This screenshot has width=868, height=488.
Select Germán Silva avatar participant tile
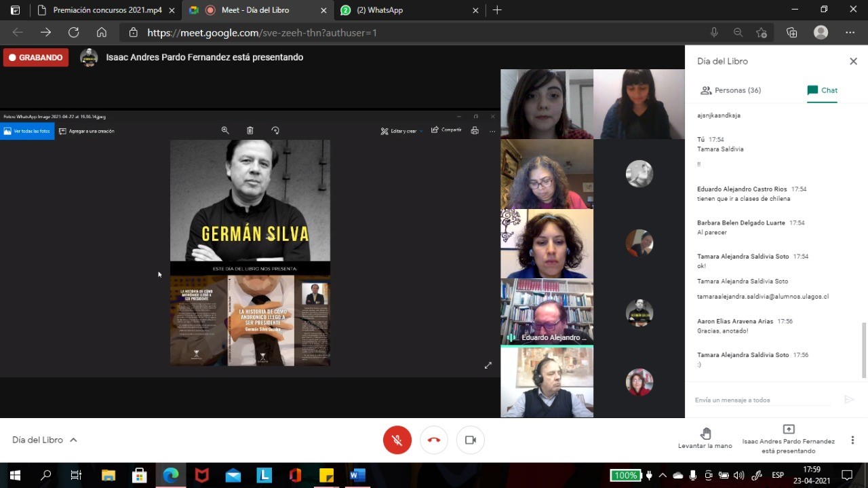639,312
